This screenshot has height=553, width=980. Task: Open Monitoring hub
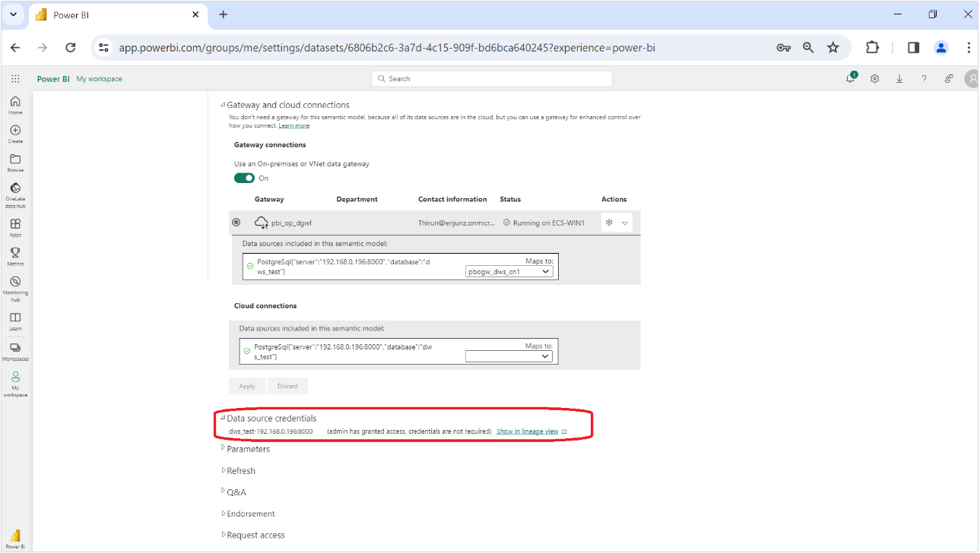pyautogui.click(x=15, y=289)
